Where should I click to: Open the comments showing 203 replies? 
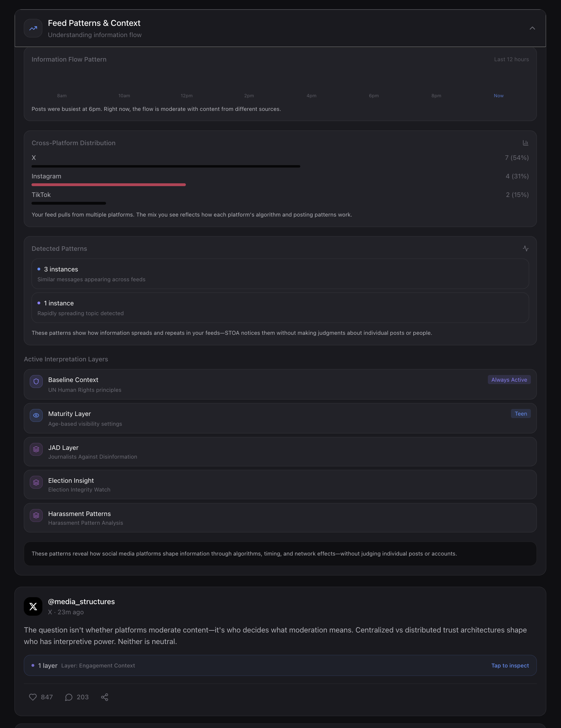[77, 697]
